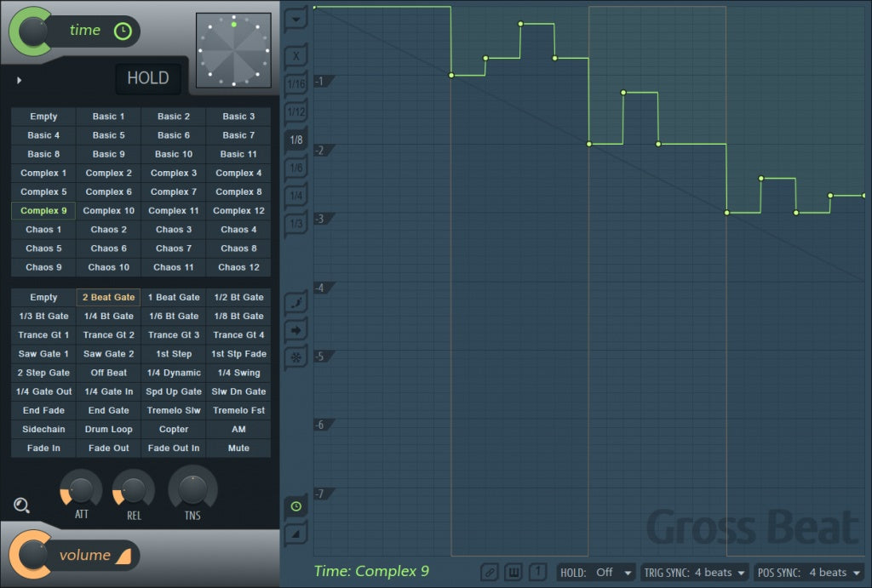Open the HOLD mode dropdown

(597, 573)
